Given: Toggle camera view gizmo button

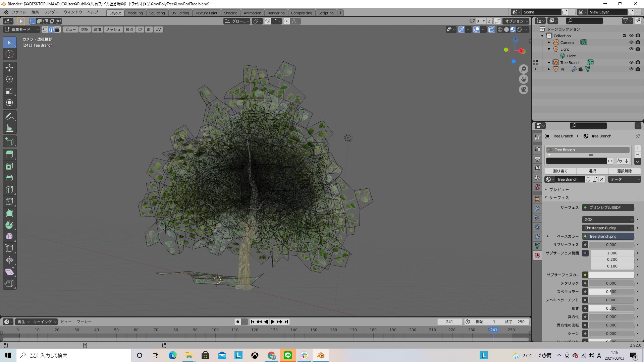Looking at the screenshot, I should point(523,90).
